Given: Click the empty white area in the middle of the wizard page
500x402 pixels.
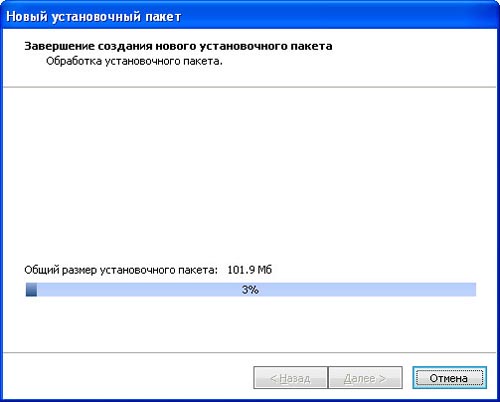Looking at the screenshot, I should pos(250,173).
